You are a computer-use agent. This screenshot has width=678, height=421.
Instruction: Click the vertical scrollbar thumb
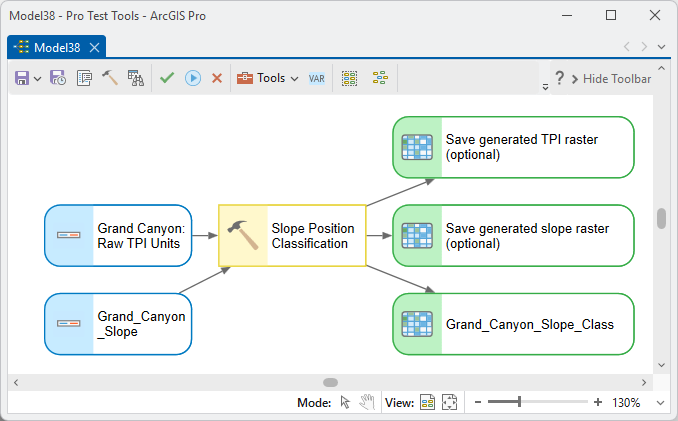(661, 219)
